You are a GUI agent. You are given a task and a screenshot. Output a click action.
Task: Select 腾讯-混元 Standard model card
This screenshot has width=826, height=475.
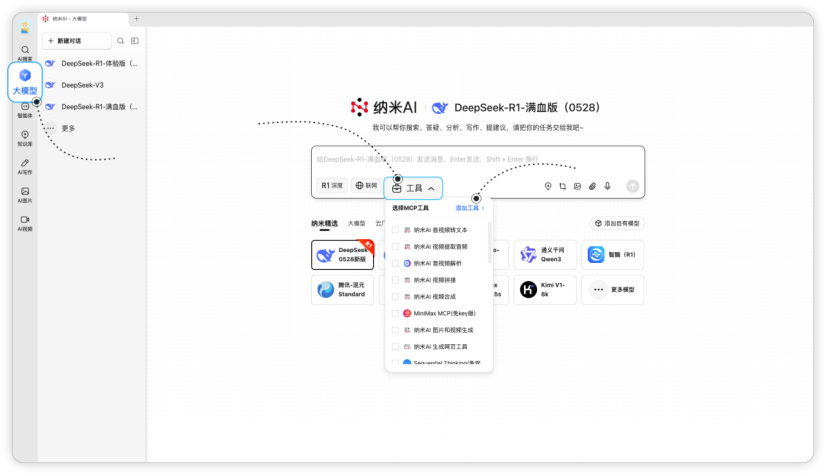click(342, 290)
